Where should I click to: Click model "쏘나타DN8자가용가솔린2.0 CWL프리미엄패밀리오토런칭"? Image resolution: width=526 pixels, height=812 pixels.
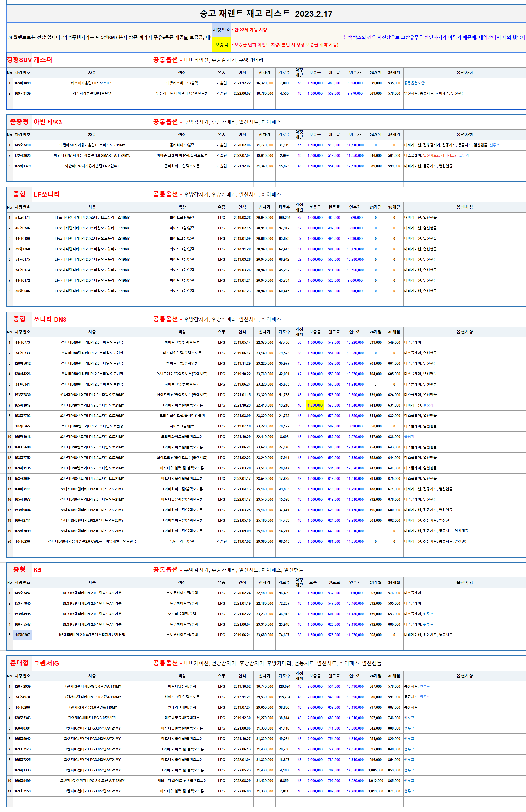(x=92, y=541)
